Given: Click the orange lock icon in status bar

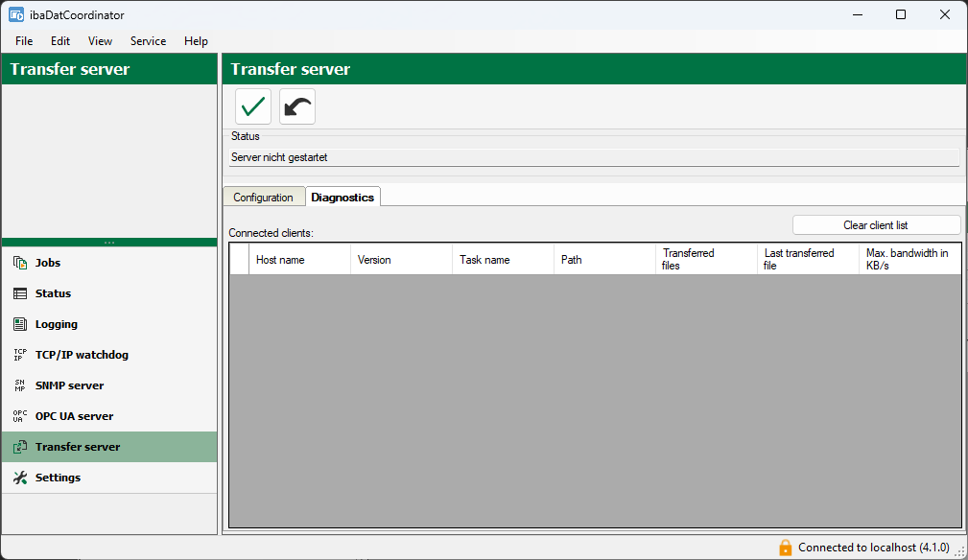Looking at the screenshot, I should click(786, 547).
